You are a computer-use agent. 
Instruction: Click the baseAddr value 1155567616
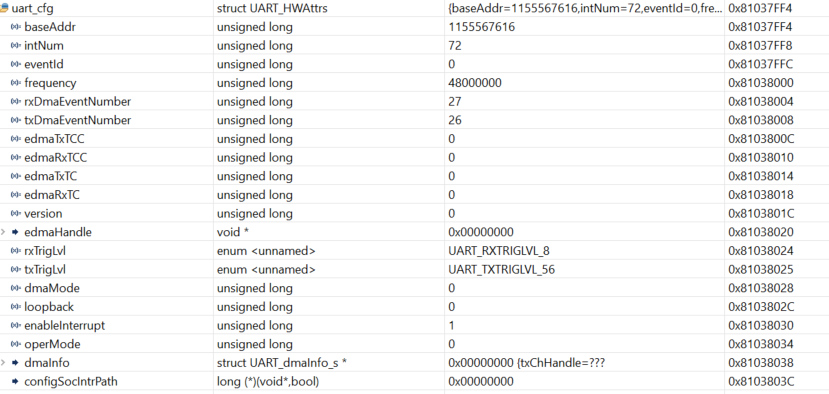click(481, 27)
